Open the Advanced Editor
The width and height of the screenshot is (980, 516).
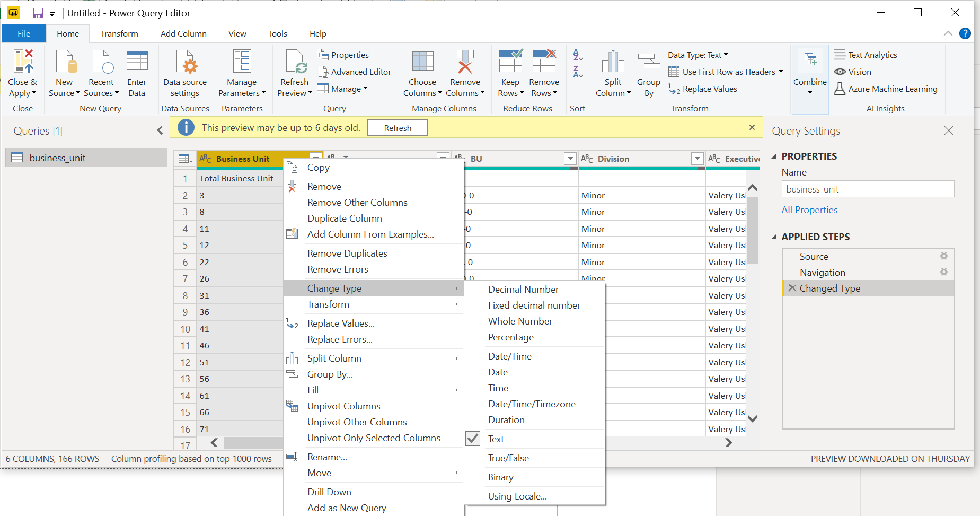click(355, 72)
